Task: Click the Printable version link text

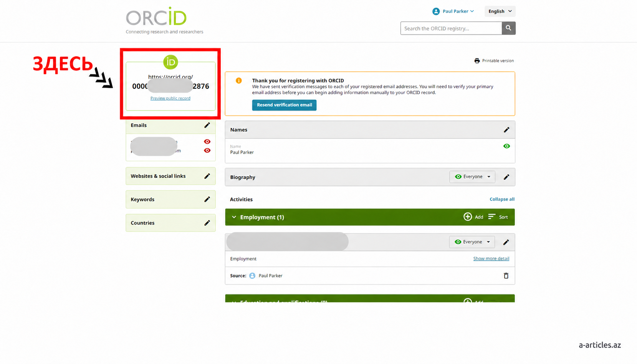Action: tap(498, 61)
